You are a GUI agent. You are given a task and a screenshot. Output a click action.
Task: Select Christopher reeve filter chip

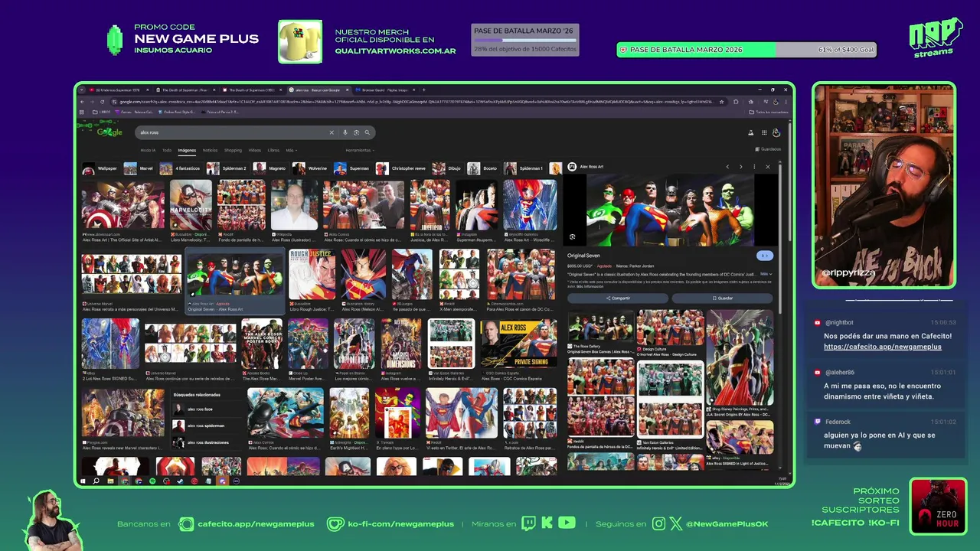[401, 168]
